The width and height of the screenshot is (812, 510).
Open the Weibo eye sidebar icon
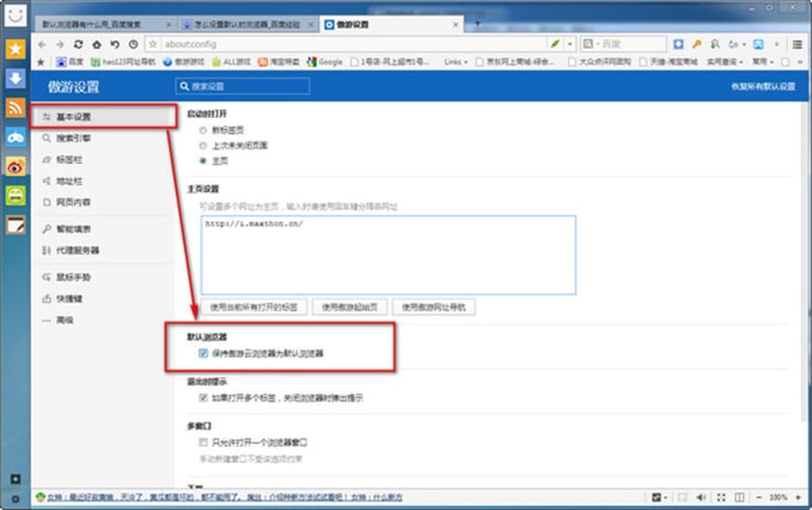point(16,167)
